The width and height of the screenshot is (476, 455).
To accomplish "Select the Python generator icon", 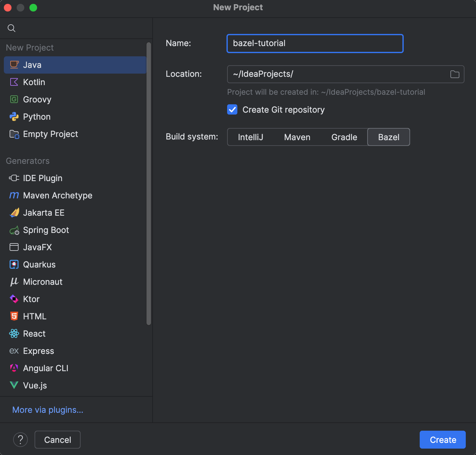I will tap(14, 116).
